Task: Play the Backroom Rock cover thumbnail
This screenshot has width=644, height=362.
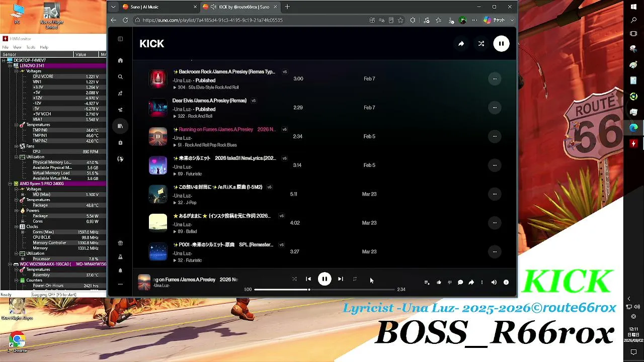Action: [x=158, y=79]
